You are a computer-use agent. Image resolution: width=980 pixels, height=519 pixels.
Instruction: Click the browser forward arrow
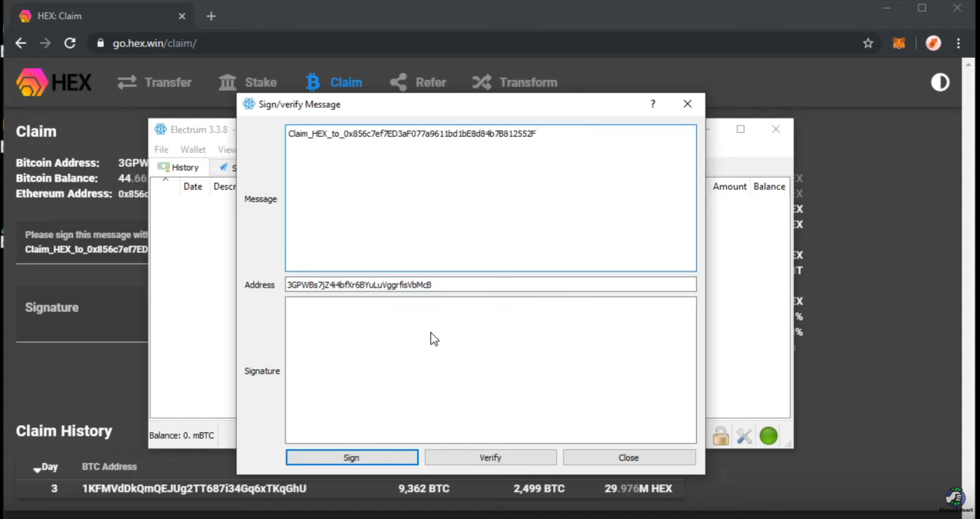click(x=45, y=43)
